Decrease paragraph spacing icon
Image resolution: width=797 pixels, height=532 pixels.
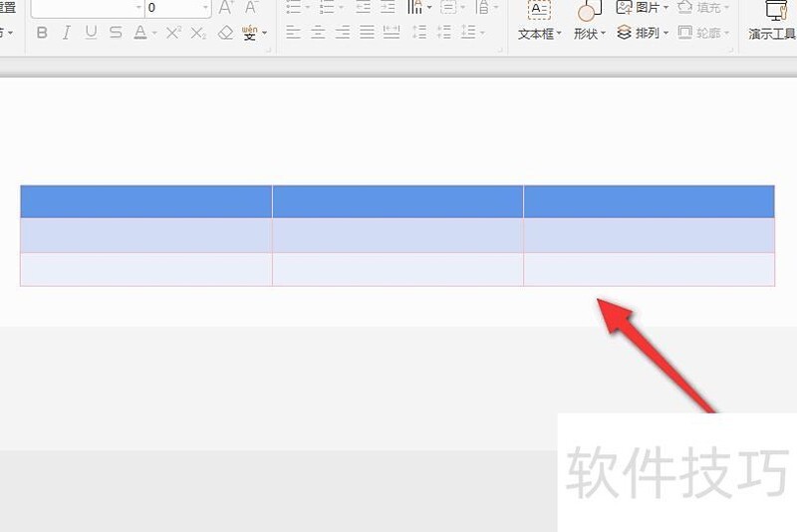[x=444, y=33]
